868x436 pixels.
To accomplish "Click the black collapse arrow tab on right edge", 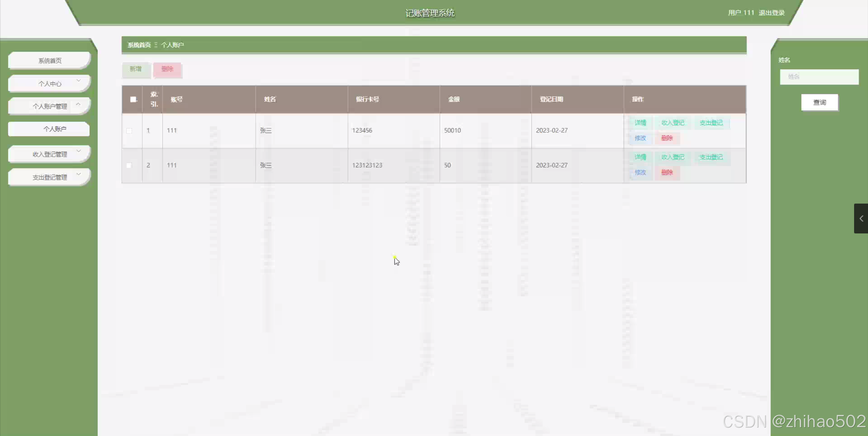I will tap(861, 219).
